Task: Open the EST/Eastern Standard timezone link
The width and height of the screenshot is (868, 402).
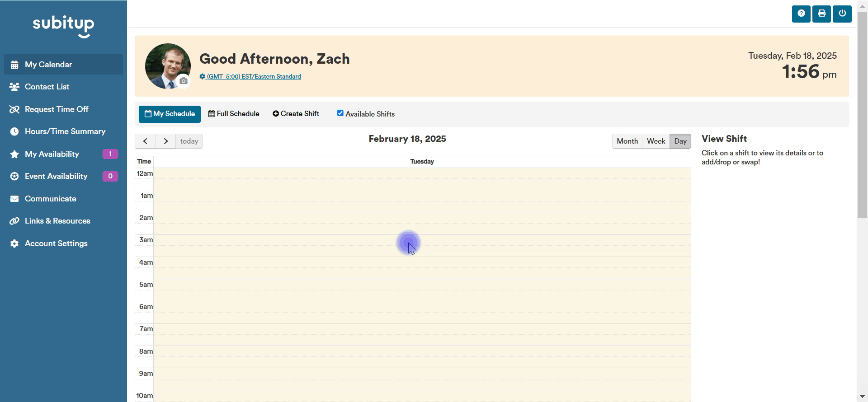Action: (x=254, y=76)
